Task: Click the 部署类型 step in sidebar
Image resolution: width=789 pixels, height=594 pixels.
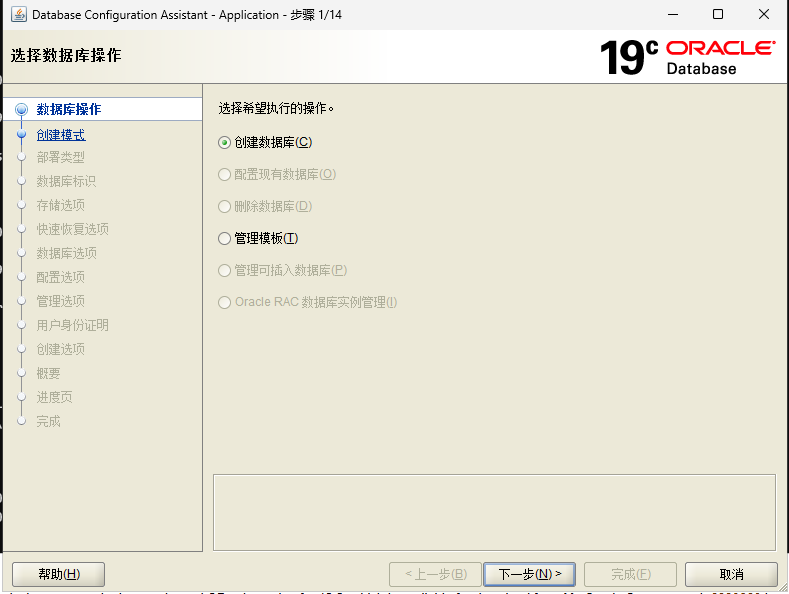Action: coord(60,157)
